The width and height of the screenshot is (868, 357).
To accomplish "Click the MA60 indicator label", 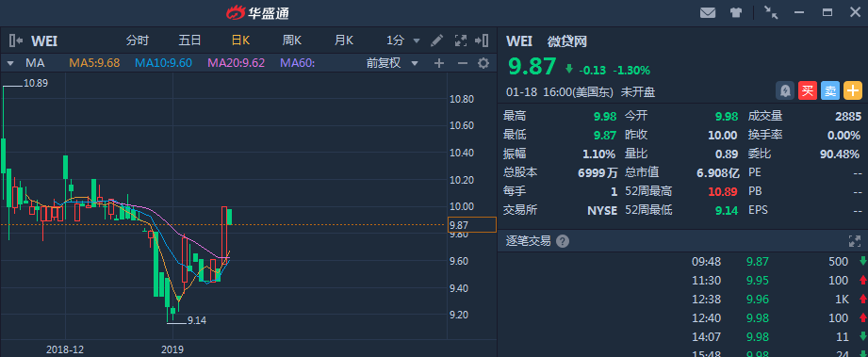I will 297,63.
